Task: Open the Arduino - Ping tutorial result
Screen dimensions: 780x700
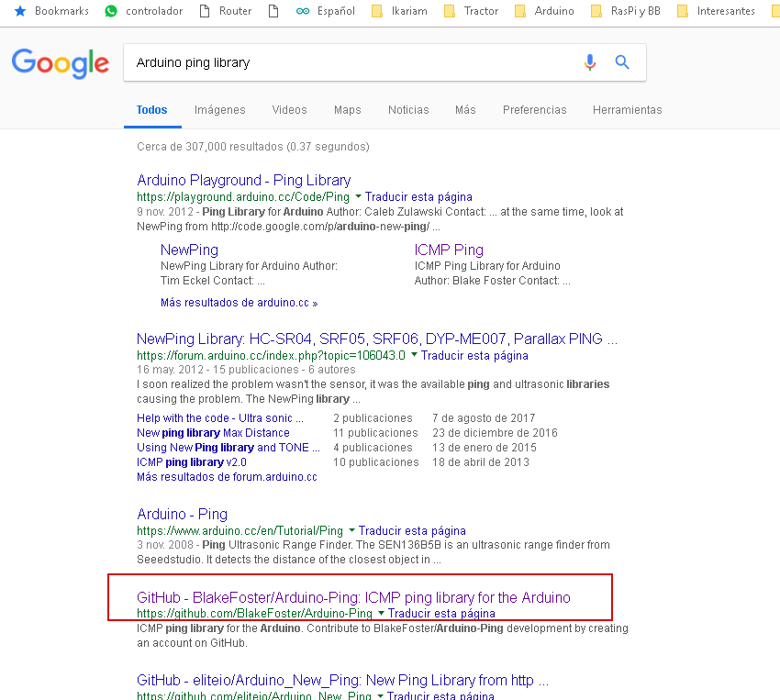Action: click(182, 514)
